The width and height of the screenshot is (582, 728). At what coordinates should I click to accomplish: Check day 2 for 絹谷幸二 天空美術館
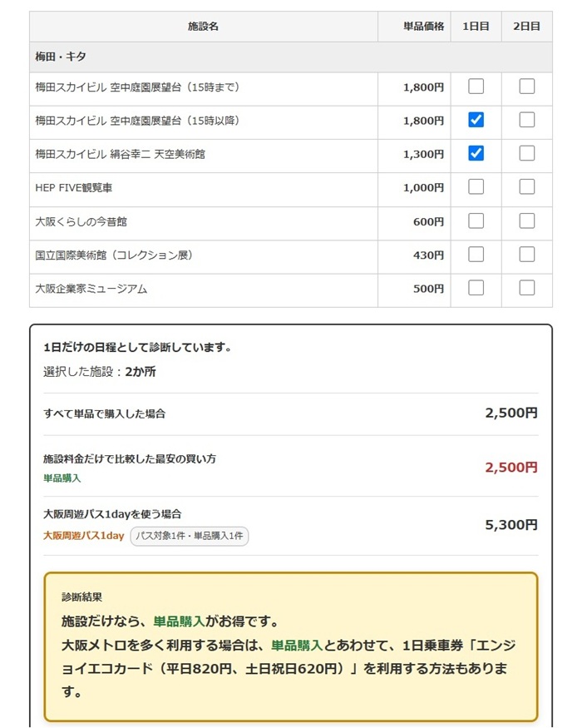click(527, 153)
